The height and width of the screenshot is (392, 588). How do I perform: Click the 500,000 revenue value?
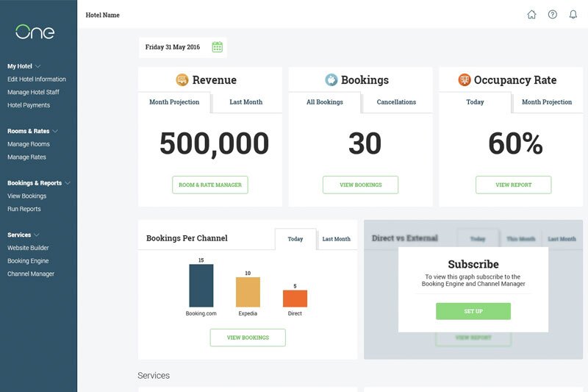(214, 143)
